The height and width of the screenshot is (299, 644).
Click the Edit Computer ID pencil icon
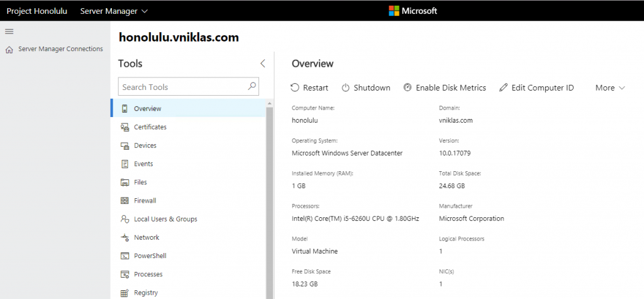503,87
